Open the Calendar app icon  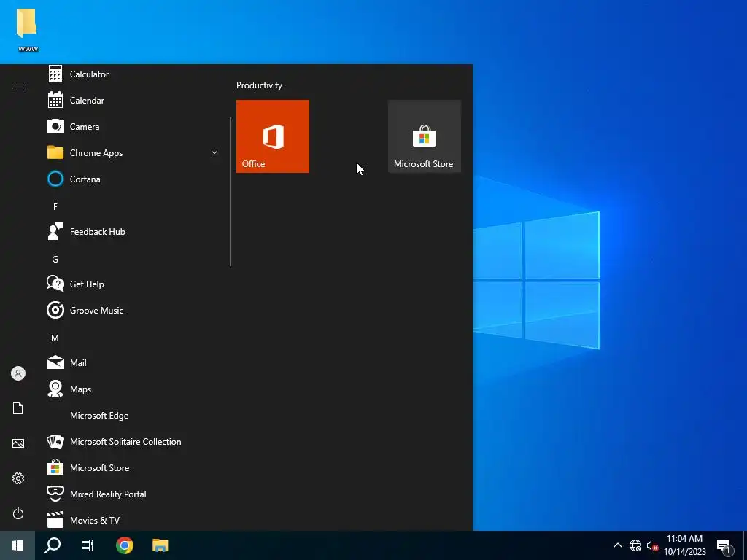55,100
